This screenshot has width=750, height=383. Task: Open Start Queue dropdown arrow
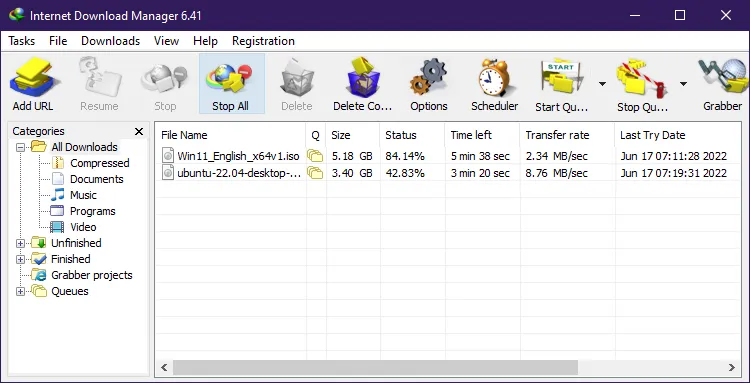point(602,84)
